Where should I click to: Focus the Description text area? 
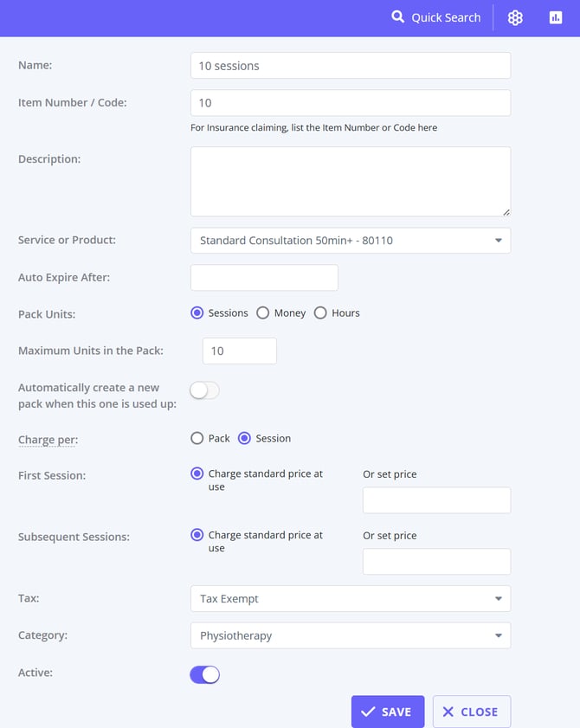pos(350,181)
